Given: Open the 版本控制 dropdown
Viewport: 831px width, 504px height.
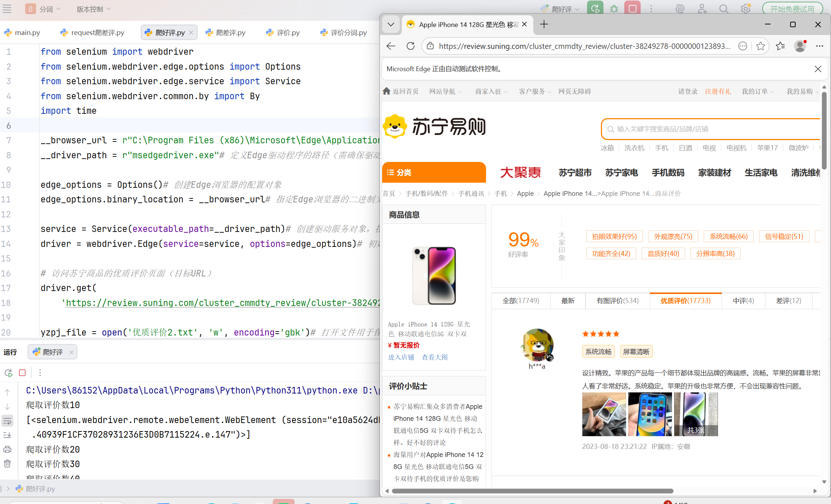Looking at the screenshot, I should click(x=93, y=9).
